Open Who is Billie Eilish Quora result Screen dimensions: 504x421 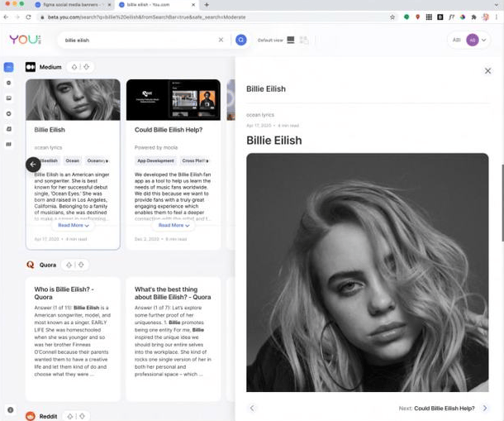pos(64,293)
